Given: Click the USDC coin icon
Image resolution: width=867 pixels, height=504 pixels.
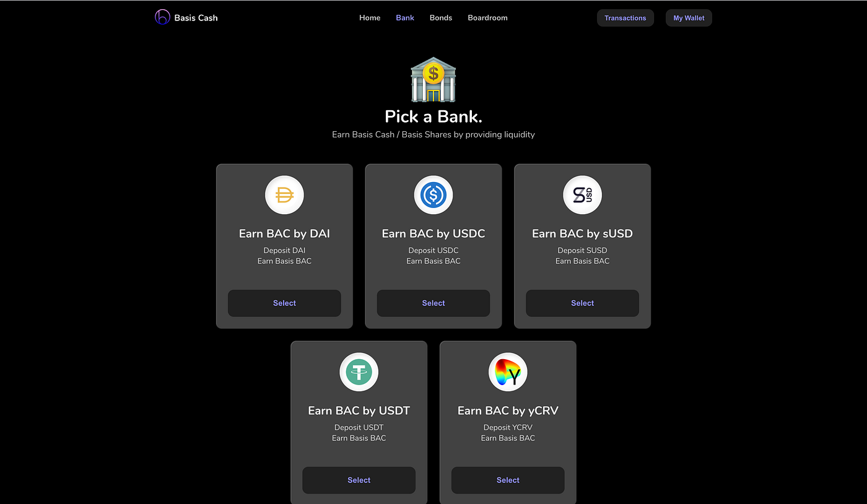Looking at the screenshot, I should (434, 195).
